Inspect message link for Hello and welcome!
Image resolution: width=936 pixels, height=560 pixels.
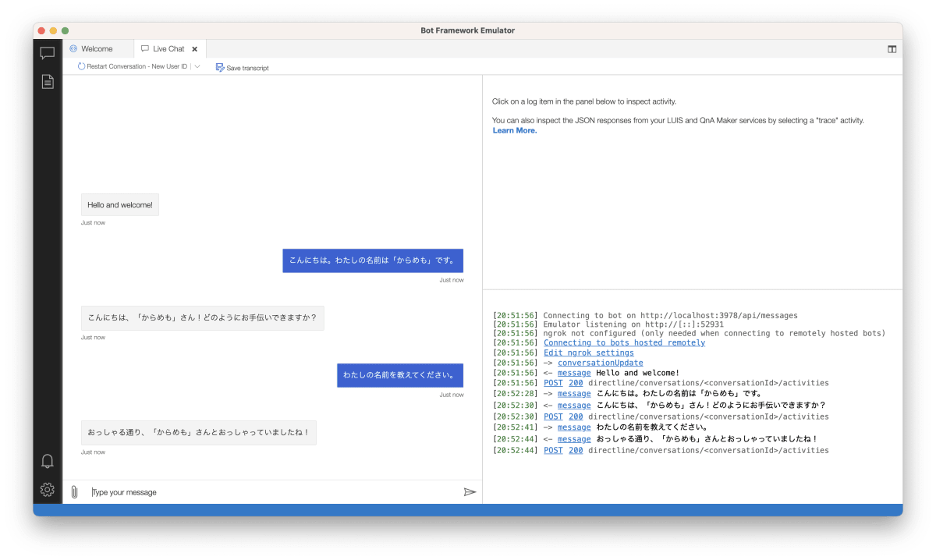(574, 373)
